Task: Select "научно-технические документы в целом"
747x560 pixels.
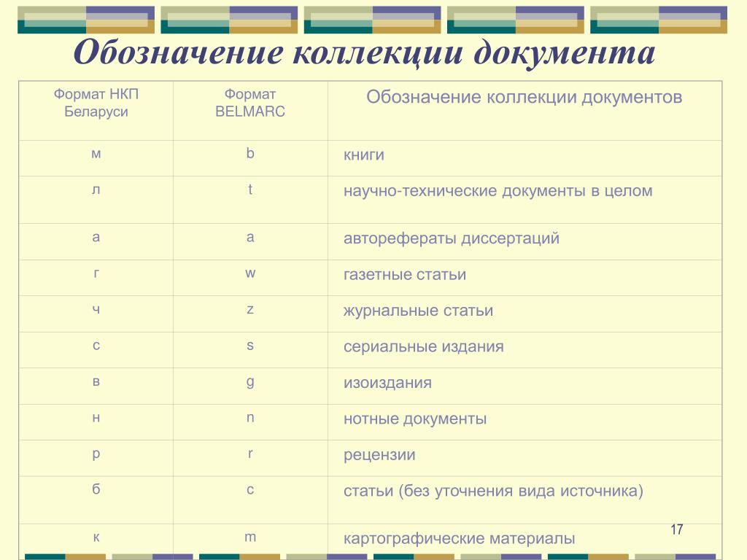Action: pyautogui.click(x=498, y=191)
